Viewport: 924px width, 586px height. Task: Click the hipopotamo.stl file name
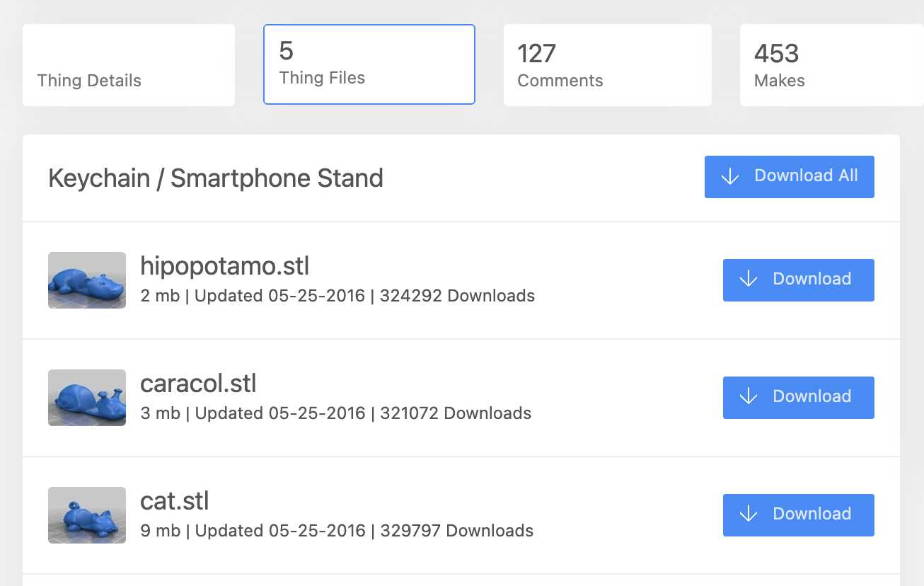[224, 266]
